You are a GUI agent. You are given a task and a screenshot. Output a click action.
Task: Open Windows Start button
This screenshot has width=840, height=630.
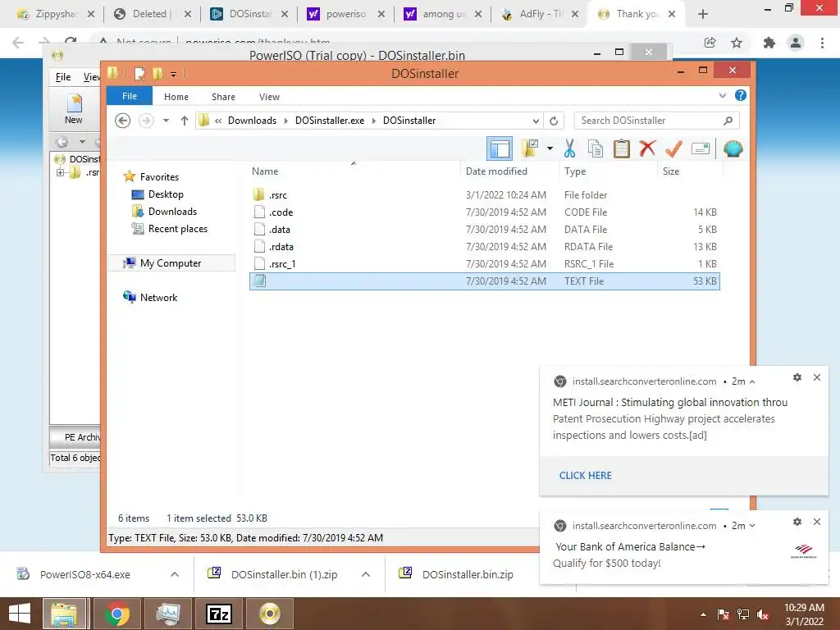[x=20, y=614]
